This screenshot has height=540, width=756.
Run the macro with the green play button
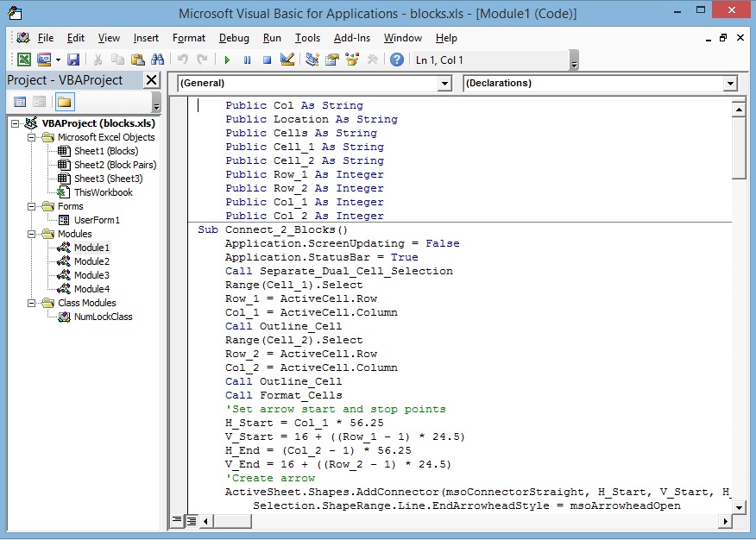coord(227,60)
